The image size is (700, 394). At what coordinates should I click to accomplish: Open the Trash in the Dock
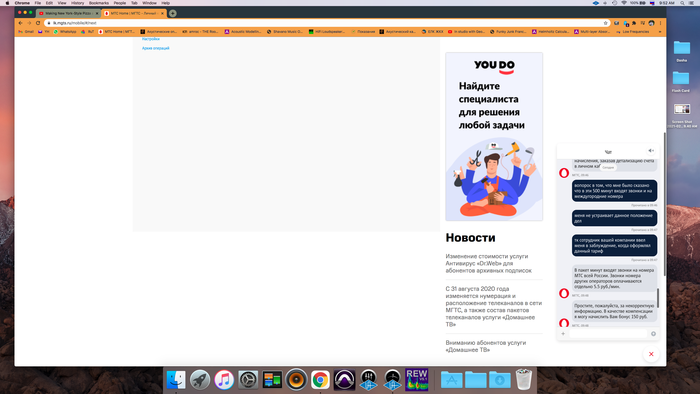click(524, 380)
